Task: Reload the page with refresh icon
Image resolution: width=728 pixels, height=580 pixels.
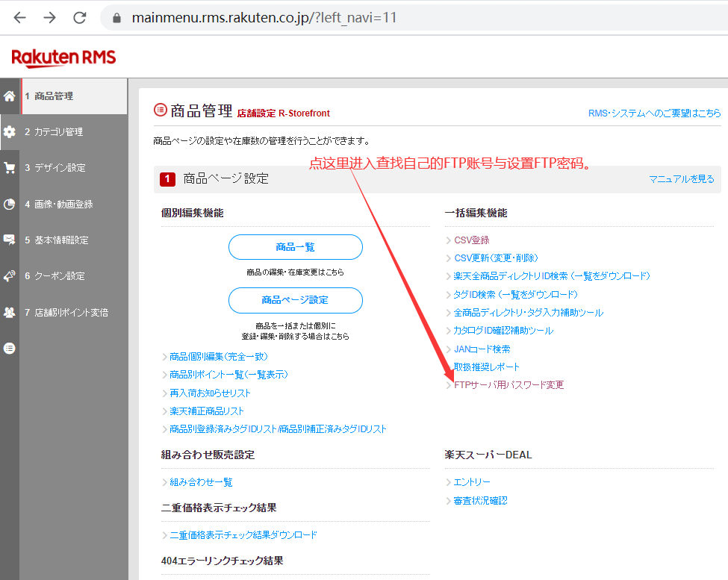Action: [80, 18]
